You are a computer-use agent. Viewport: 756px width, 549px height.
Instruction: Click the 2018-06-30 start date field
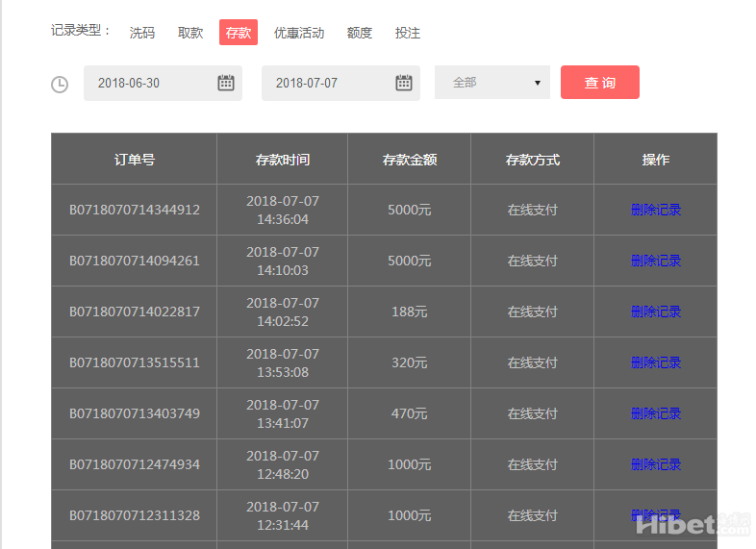[149, 83]
